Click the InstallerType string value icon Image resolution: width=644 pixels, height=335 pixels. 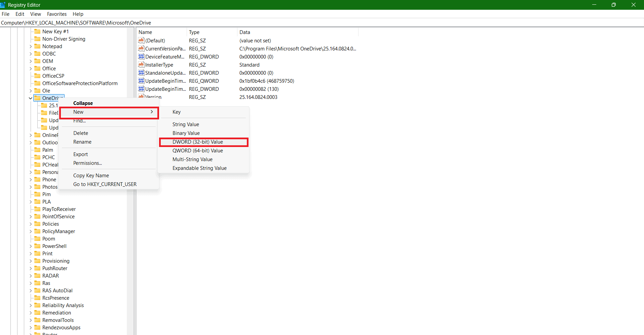(141, 65)
